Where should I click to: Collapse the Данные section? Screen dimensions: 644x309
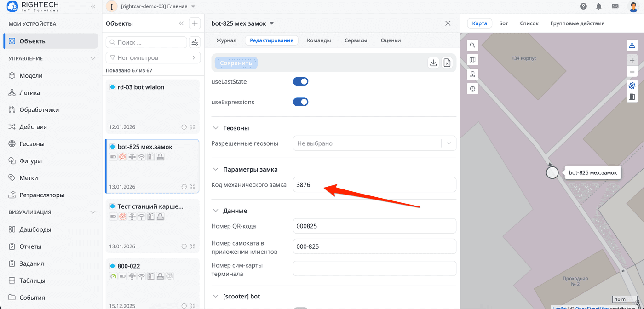[x=215, y=211]
